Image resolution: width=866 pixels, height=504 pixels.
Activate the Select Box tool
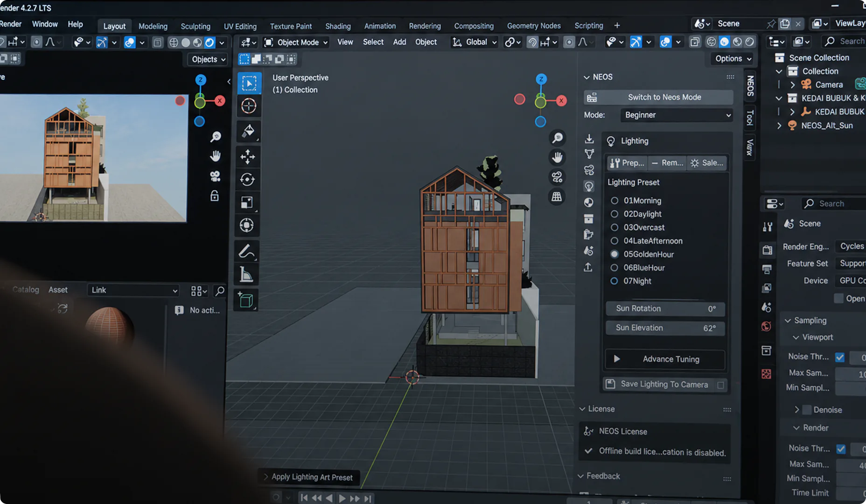[249, 84]
